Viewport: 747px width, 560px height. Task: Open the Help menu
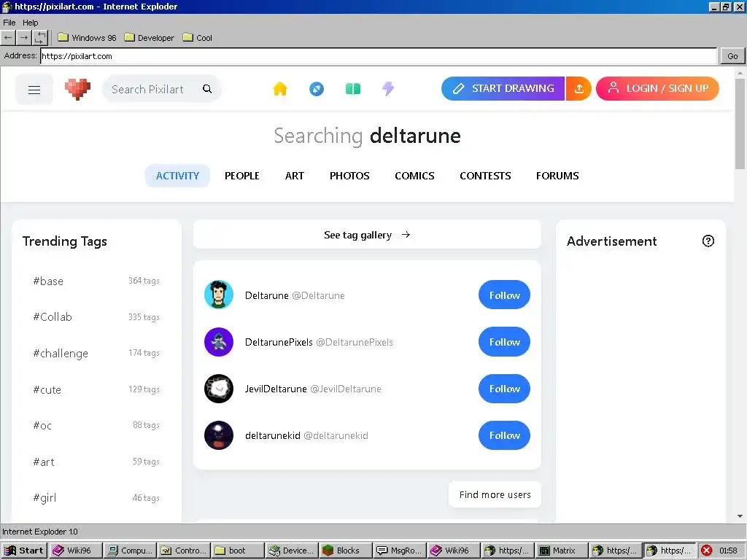click(30, 23)
